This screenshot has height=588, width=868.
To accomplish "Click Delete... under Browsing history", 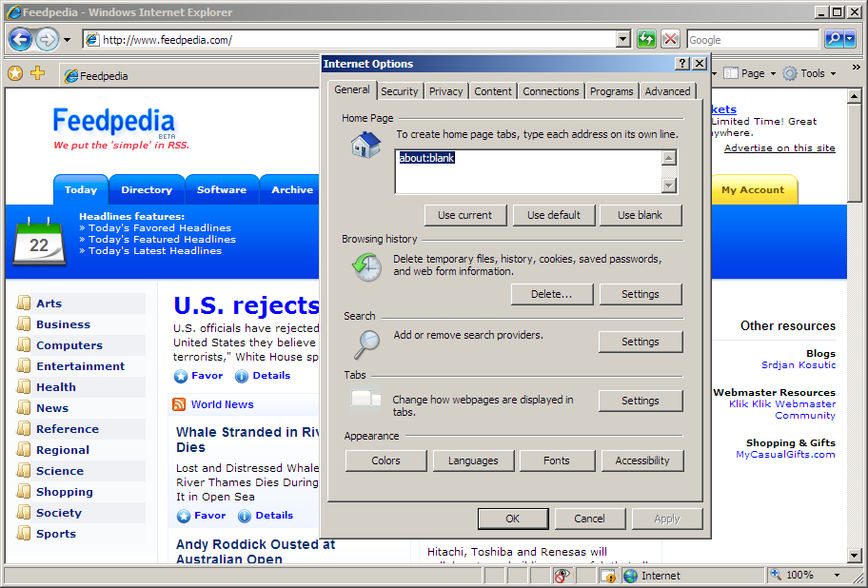I will point(552,294).
